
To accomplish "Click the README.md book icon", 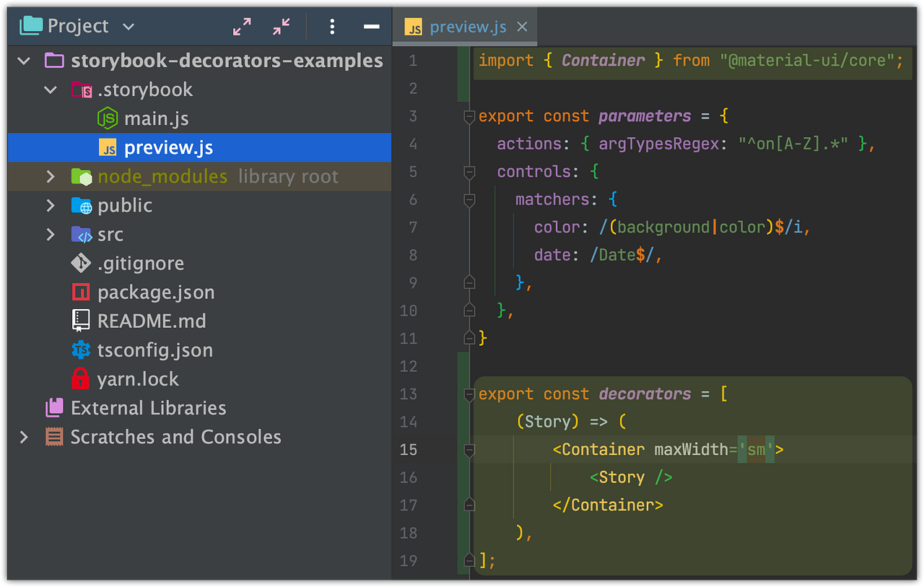I will coord(81,321).
